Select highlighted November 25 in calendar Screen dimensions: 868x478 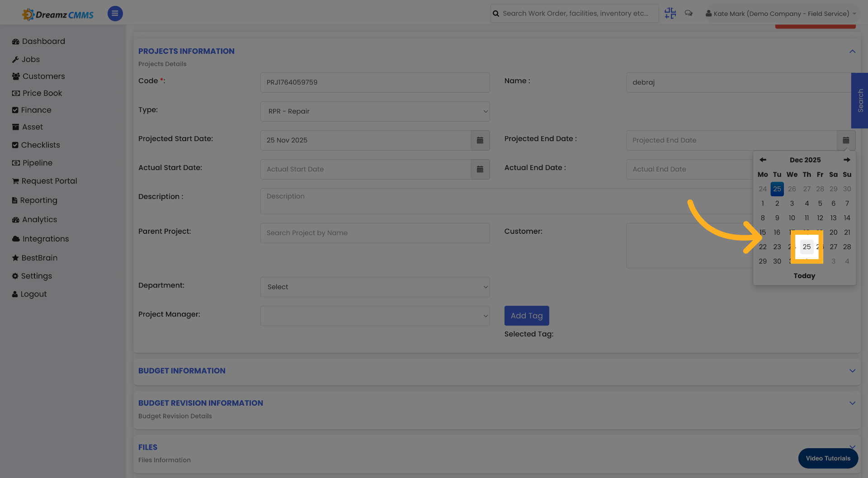coord(777,189)
